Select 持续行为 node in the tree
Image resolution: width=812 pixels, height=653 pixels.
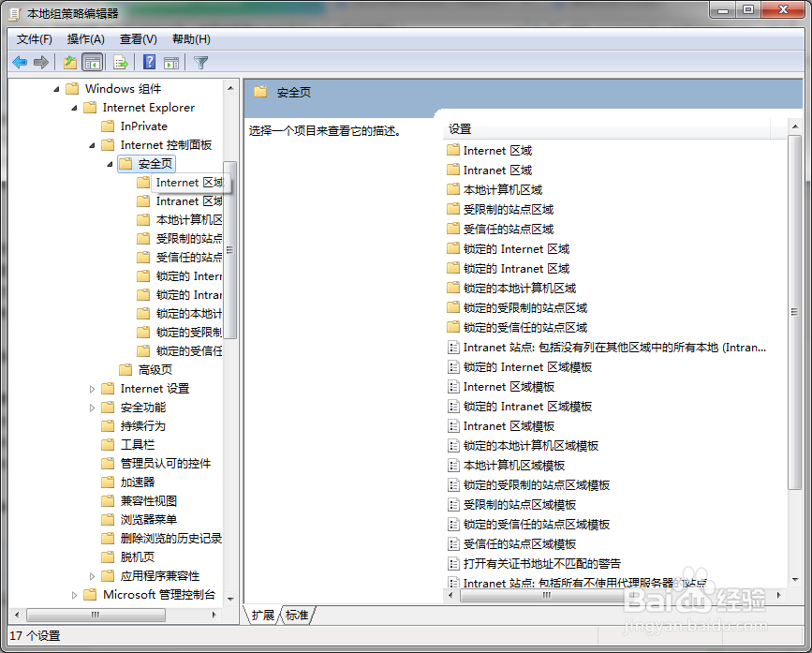(x=143, y=425)
